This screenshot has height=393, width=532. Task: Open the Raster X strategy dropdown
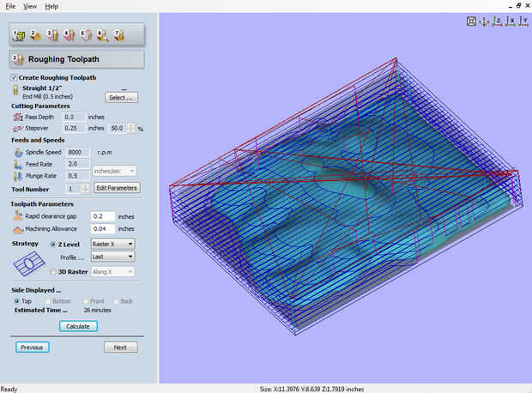112,244
